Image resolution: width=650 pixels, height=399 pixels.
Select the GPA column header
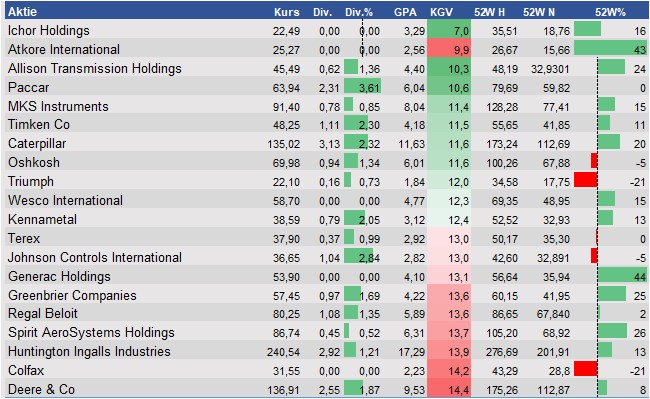pyautogui.click(x=405, y=12)
